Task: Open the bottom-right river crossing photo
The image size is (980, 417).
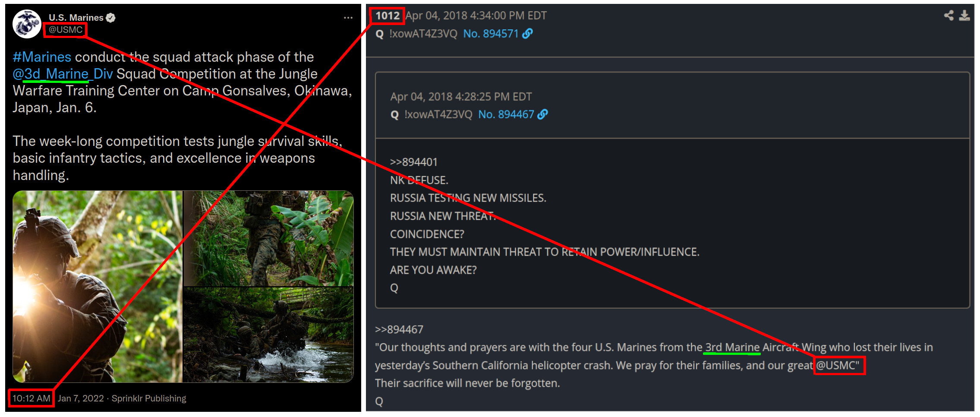Action: [x=268, y=335]
